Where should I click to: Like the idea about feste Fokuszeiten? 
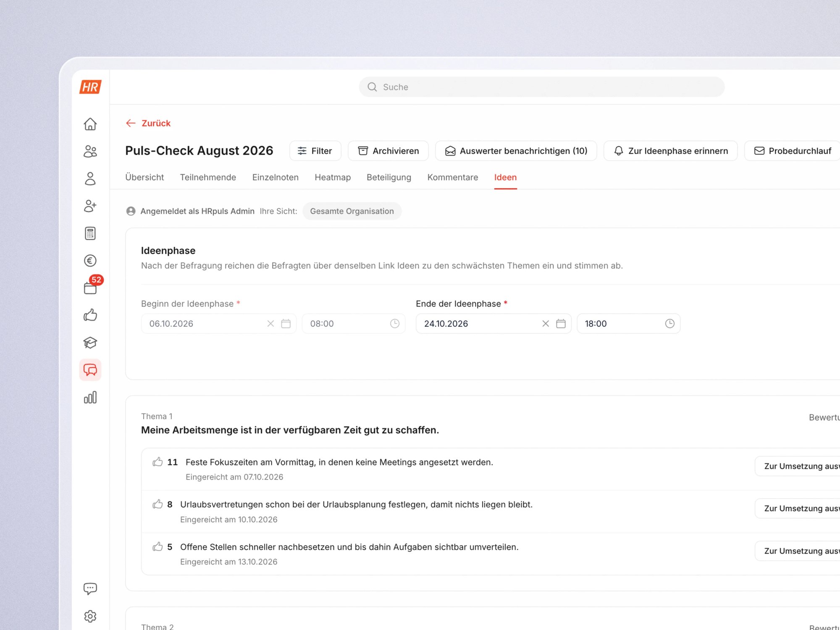pyautogui.click(x=157, y=462)
